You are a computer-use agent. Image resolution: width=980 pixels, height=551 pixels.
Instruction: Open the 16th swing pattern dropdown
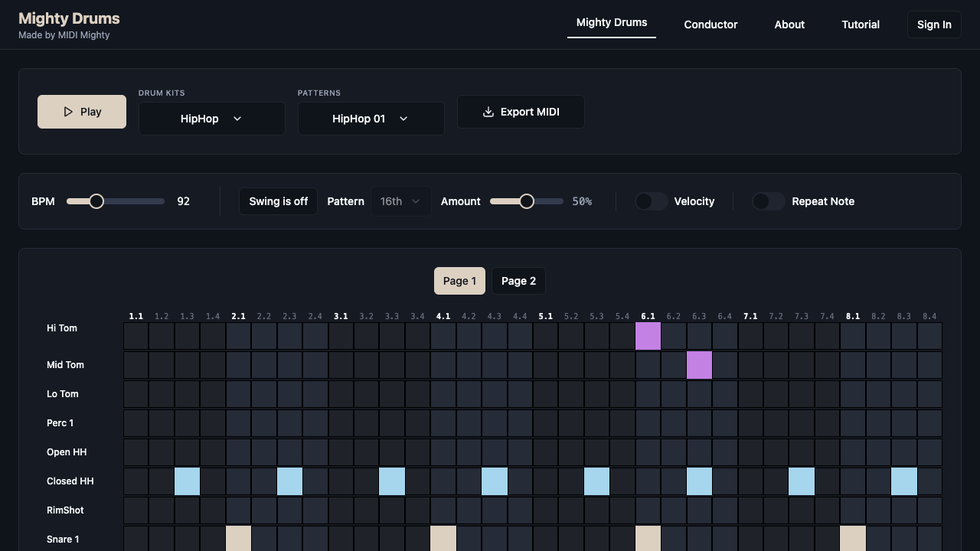(x=400, y=201)
